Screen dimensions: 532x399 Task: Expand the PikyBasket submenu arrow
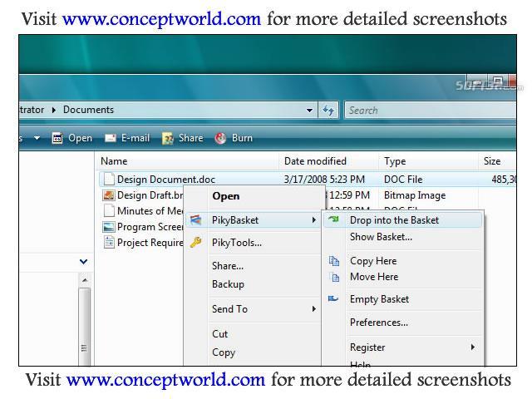[x=314, y=219]
